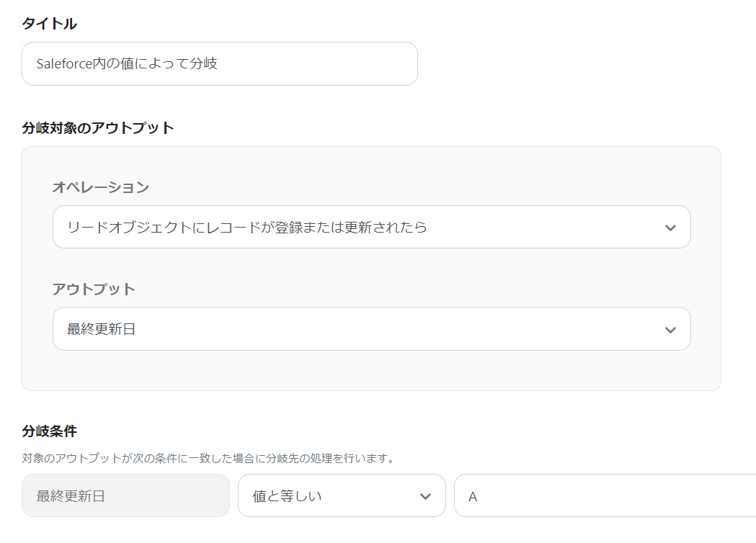Open the オペレーション operation dropdown
The height and width of the screenshot is (543, 756).
pyautogui.click(x=371, y=228)
